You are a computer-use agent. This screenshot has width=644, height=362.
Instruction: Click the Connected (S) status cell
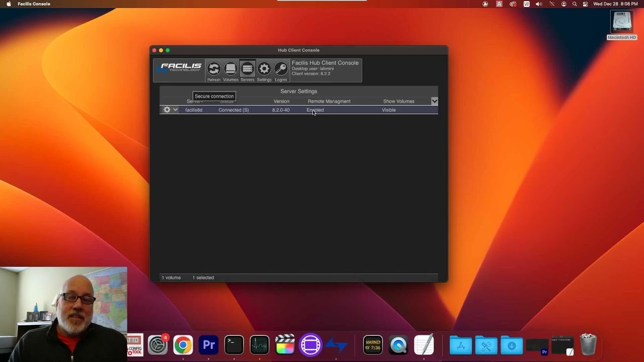tap(233, 110)
